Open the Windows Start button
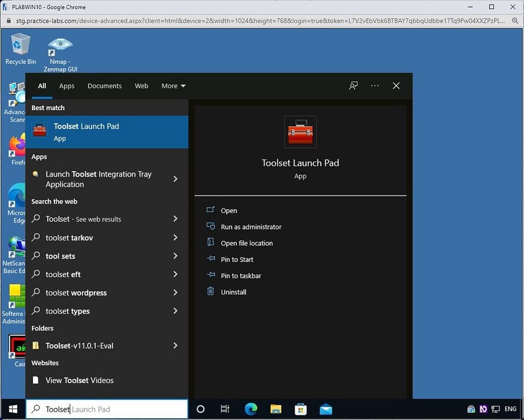This screenshot has width=524, height=420. point(13,409)
